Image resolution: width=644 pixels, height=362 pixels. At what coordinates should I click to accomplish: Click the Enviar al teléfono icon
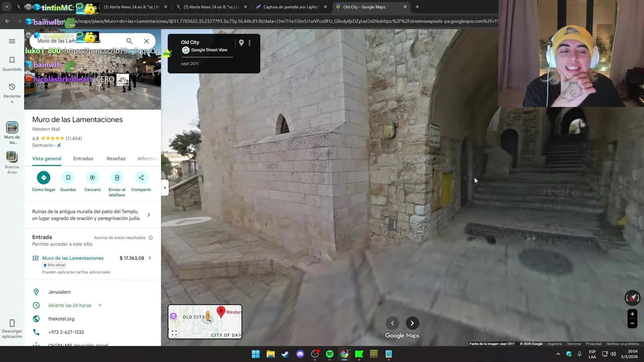[x=117, y=177]
